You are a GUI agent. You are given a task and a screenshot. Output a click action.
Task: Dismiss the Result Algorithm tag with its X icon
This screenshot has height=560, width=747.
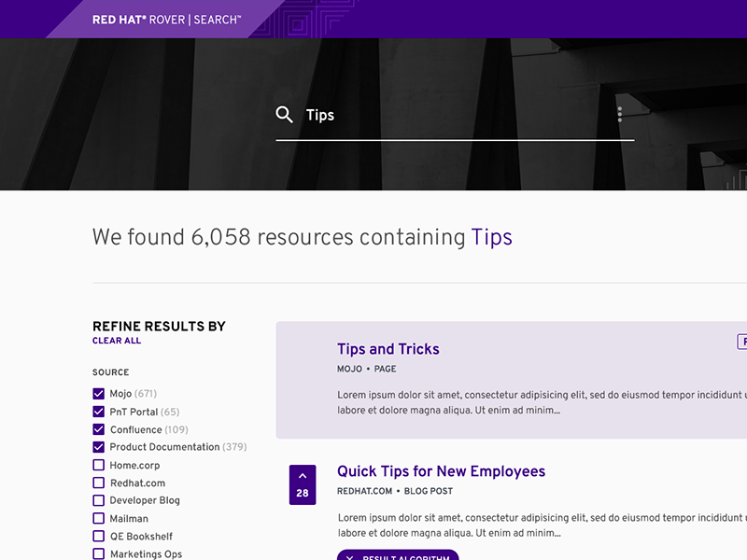point(350,555)
